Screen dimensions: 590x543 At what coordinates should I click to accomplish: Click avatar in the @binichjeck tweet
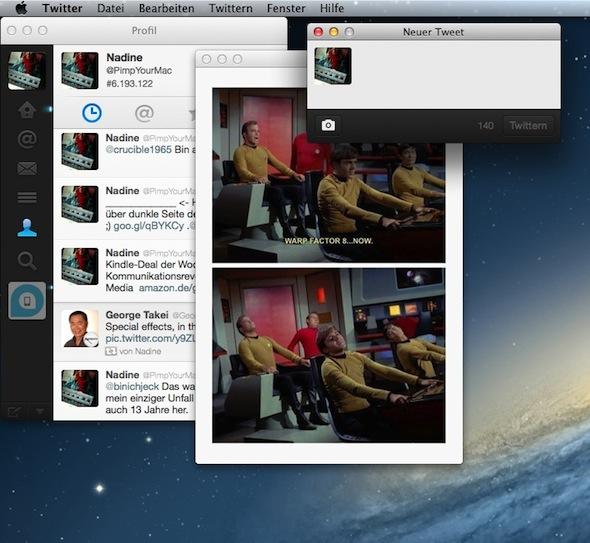(x=80, y=388)
